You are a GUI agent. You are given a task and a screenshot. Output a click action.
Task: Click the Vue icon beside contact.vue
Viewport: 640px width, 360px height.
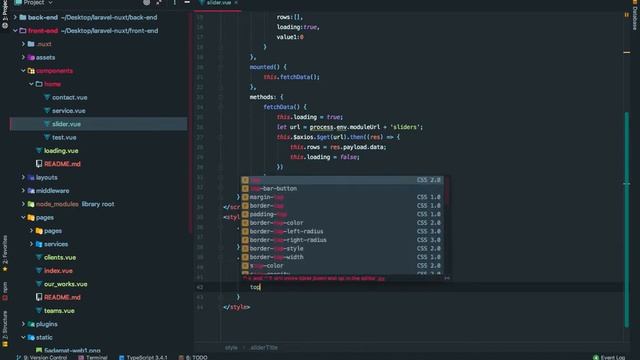click(47, 98)
